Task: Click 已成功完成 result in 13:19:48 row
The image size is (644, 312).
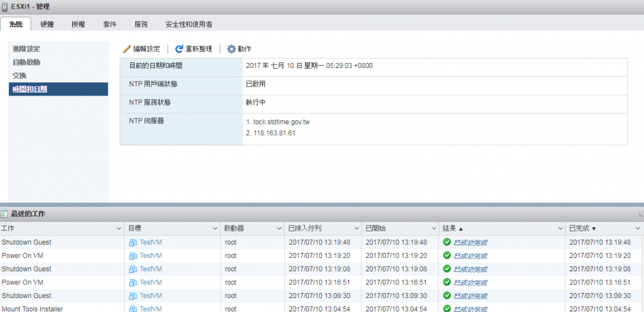Action: tap(470, 243)
